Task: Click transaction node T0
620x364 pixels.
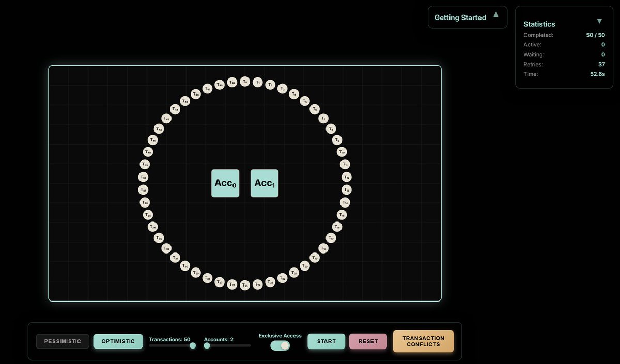Action: pyautogui.click(x=245, y=82)
